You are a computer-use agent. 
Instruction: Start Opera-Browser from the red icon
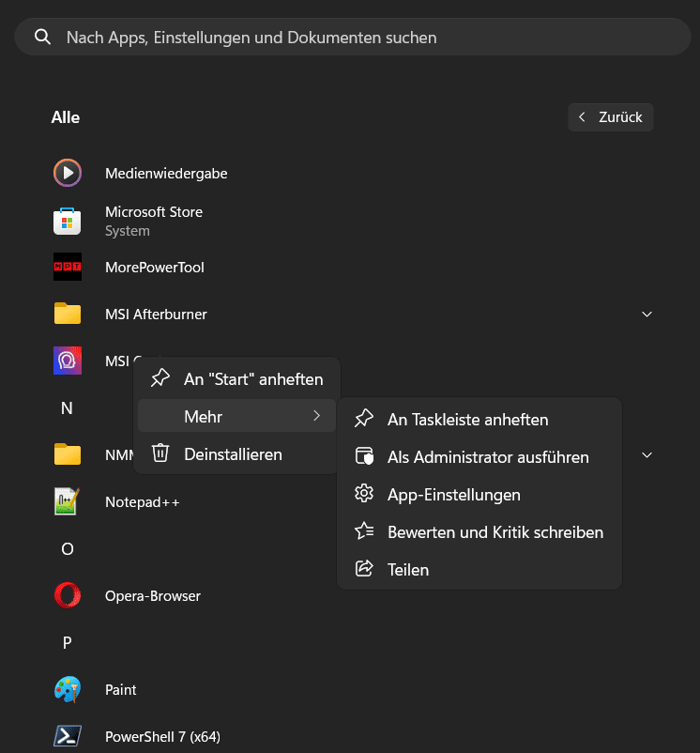68,595
